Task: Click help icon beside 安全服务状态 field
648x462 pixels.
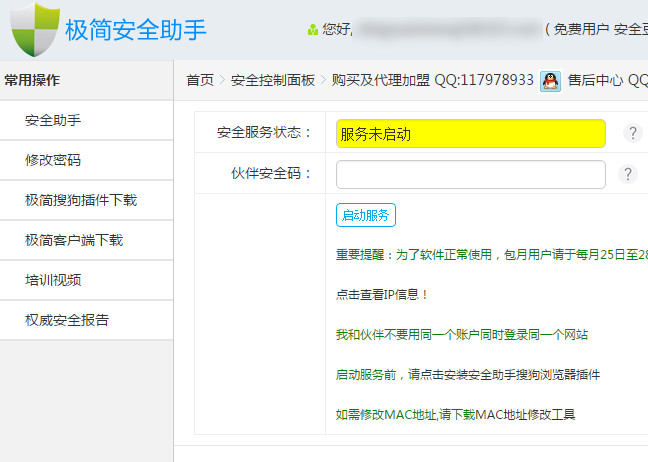Action: [630, 133]
